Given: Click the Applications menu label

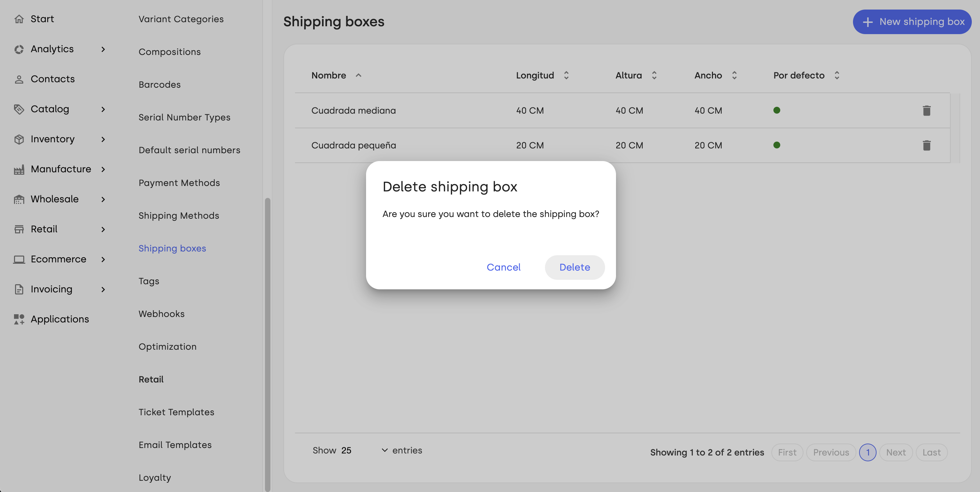Looking at the screenshot, I should (60, 319).
